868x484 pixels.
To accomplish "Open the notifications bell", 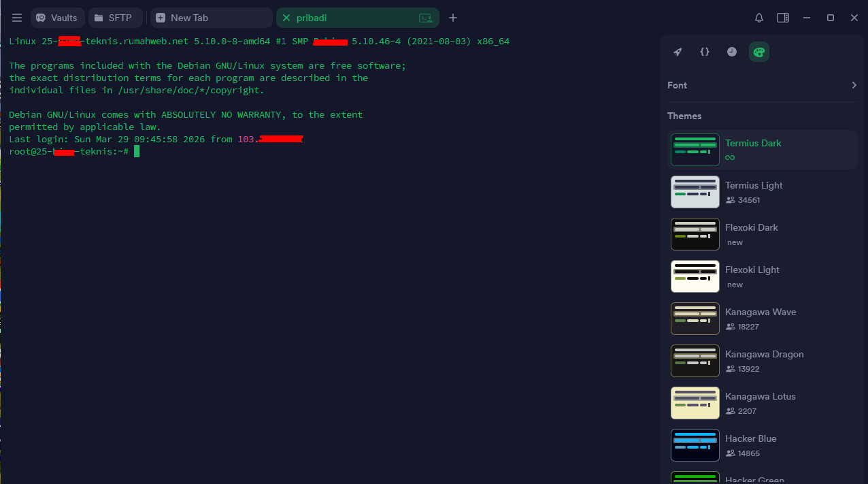I will pos(759,18).
